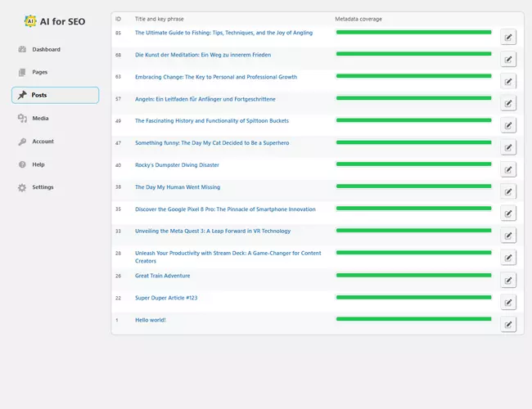Open the Media section
Screen dimensions: 532x409
click(x=40, y=119)
